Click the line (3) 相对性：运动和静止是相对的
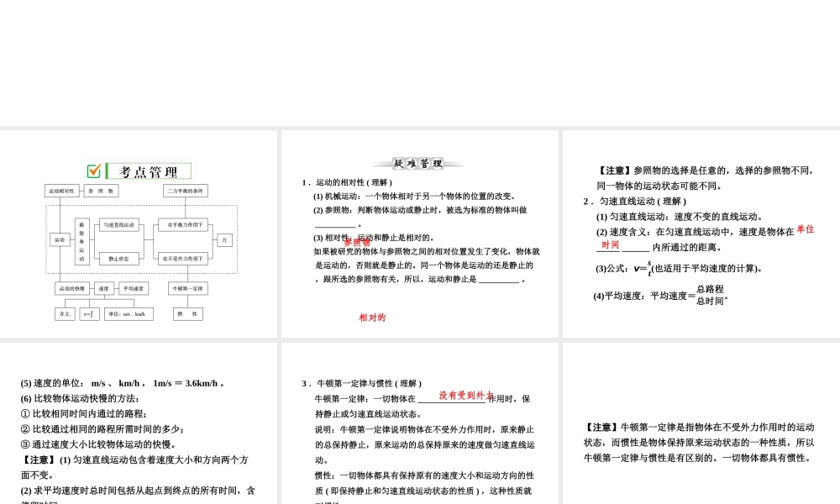 374,237
